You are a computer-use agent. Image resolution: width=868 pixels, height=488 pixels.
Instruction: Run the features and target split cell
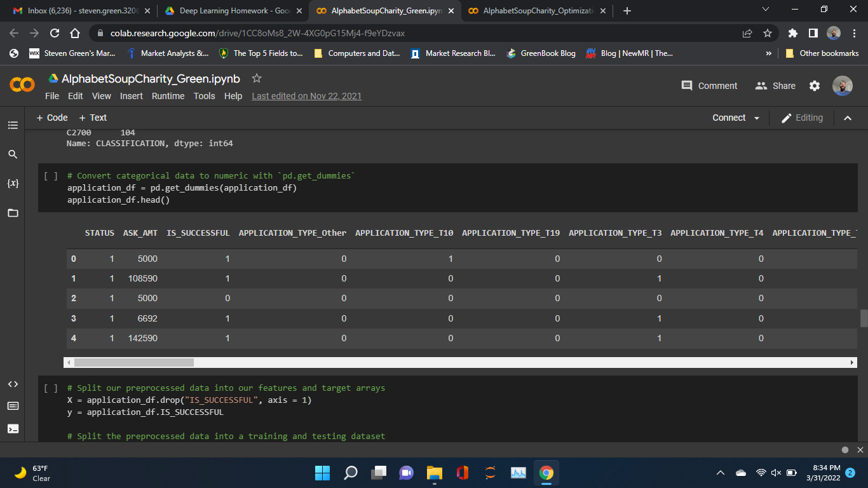51,388
